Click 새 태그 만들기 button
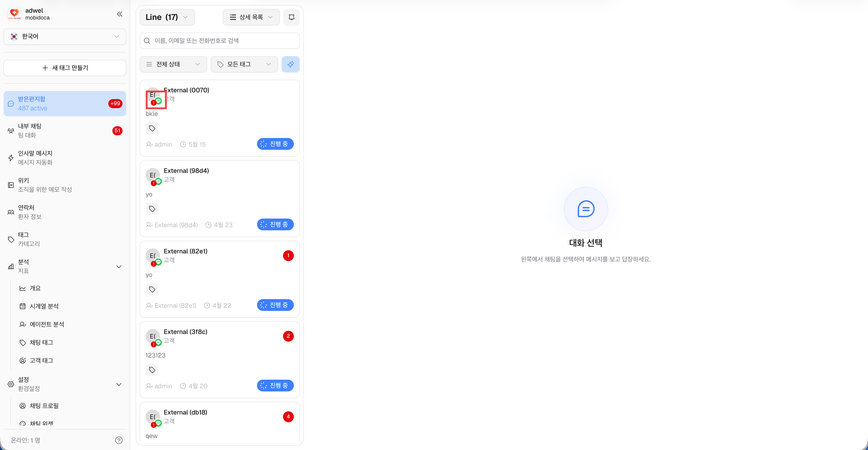The width and height of the screenshot is (868, 450). (65, 68)
